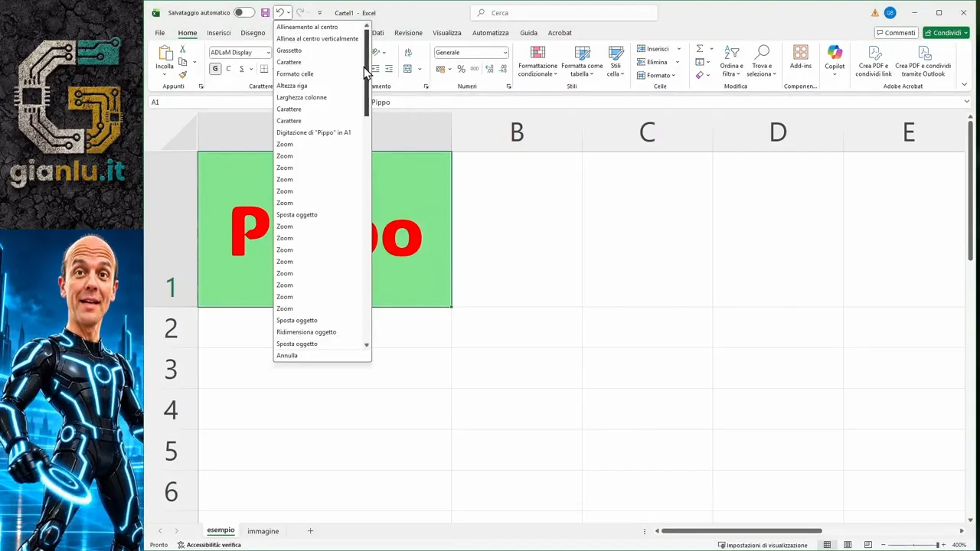Toggle Corsivo (C) italic button
Screen dimensions: 980x551
pos(228,69)
